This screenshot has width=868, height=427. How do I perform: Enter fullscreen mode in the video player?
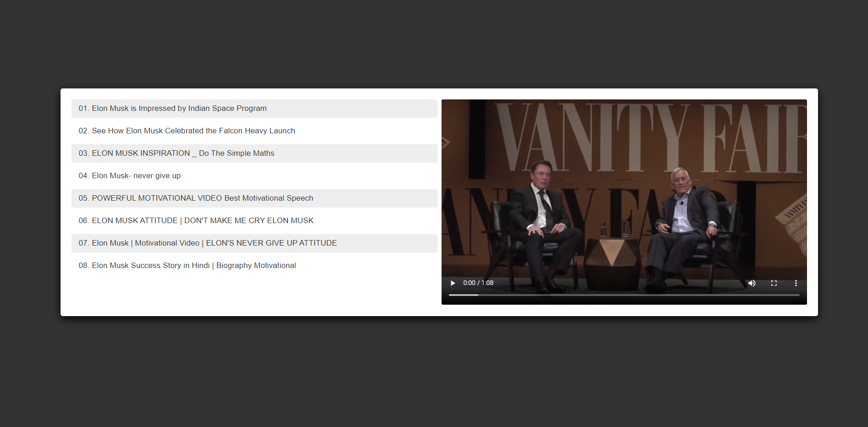coord(774,283)
